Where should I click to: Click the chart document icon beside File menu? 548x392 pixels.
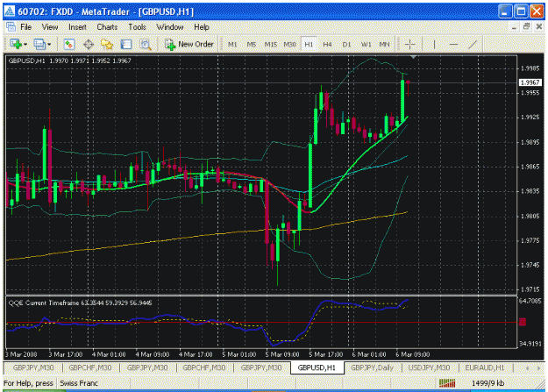(x=11, y=26)
